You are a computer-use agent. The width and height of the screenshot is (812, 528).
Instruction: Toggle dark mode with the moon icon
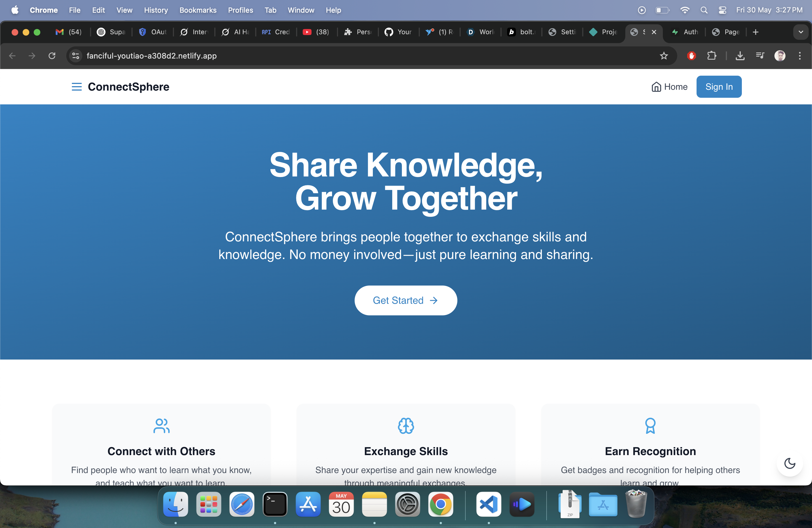789,463
